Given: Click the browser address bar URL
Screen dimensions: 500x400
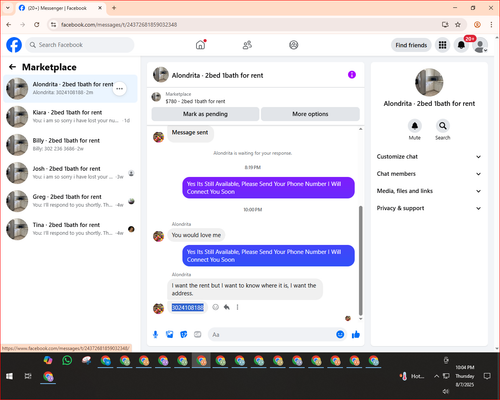Looking at the screenshot, I should click(x=119, y=25).
